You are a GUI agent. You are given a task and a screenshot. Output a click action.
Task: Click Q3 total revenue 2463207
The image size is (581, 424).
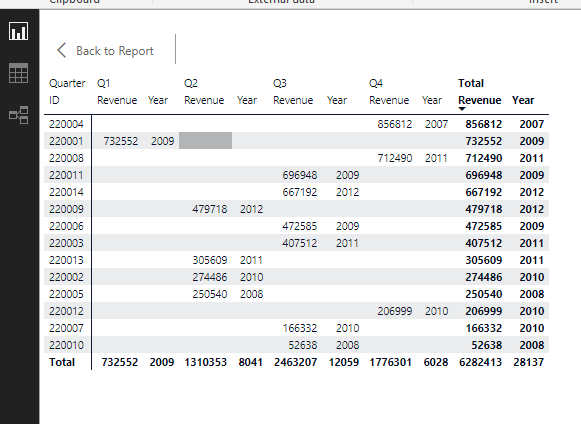click(295, 362)
